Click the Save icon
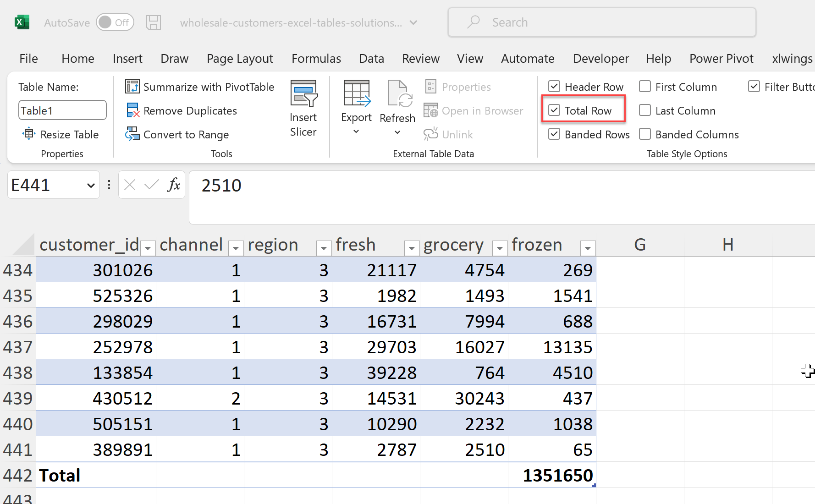The image size is (815, 504). pyautogui.click(x=154, y=22)
